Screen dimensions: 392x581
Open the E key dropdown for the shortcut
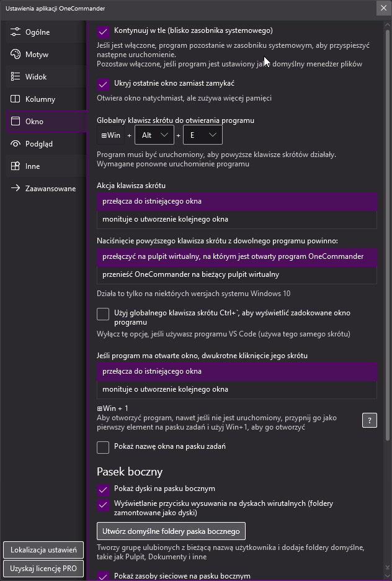[x=202, y=135]
